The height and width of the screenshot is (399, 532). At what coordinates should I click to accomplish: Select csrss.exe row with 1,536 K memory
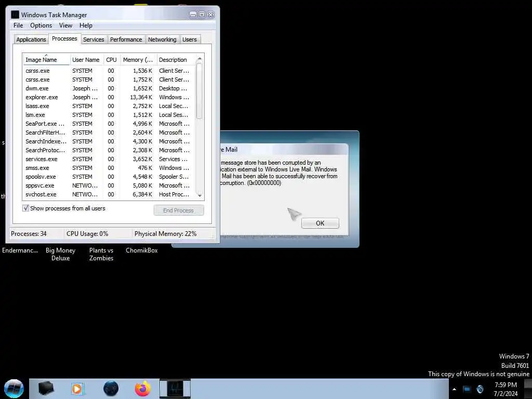click(x=109, y=71)
